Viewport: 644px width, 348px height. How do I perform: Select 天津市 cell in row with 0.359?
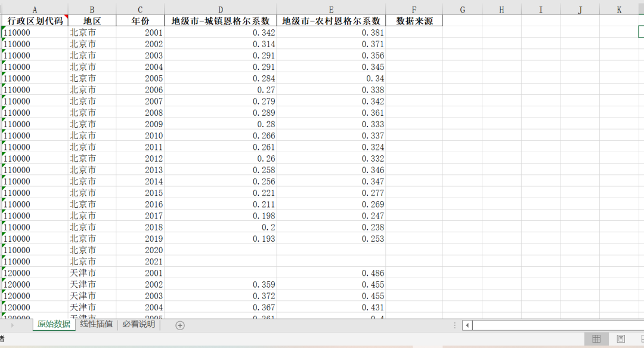coord(92,285)
